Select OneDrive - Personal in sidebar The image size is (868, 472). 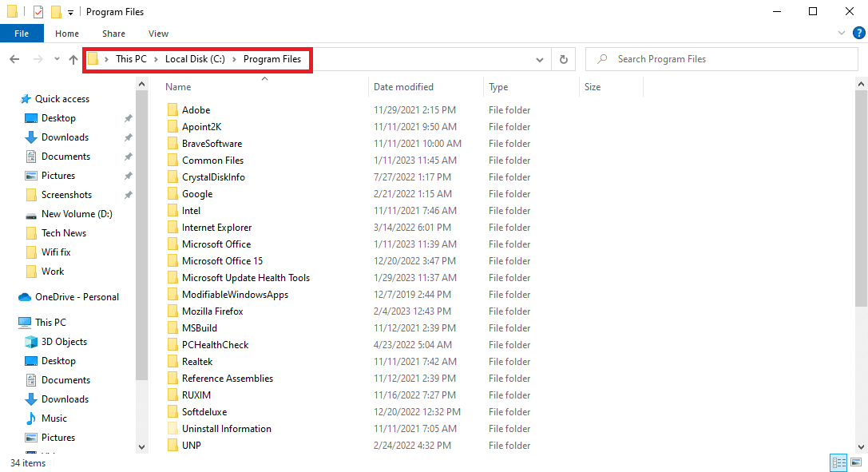point(77,297)
